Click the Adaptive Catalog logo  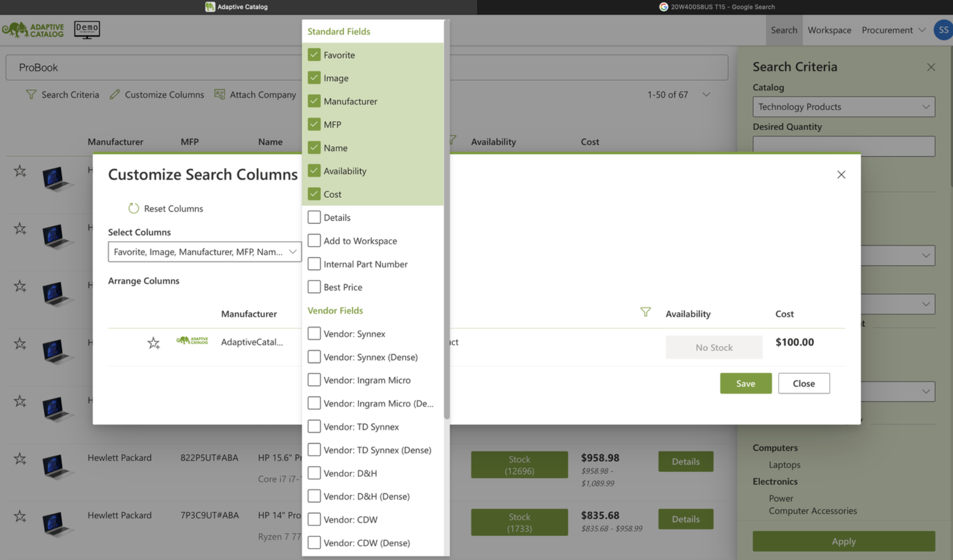coord(33,30)
